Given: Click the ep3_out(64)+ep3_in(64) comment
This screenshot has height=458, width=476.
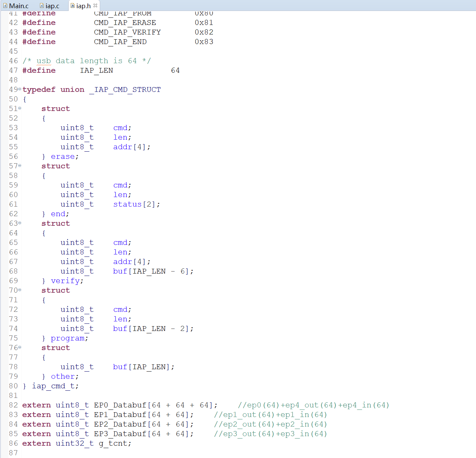Looking at the screenshot, I should click(x=270, y=434).
